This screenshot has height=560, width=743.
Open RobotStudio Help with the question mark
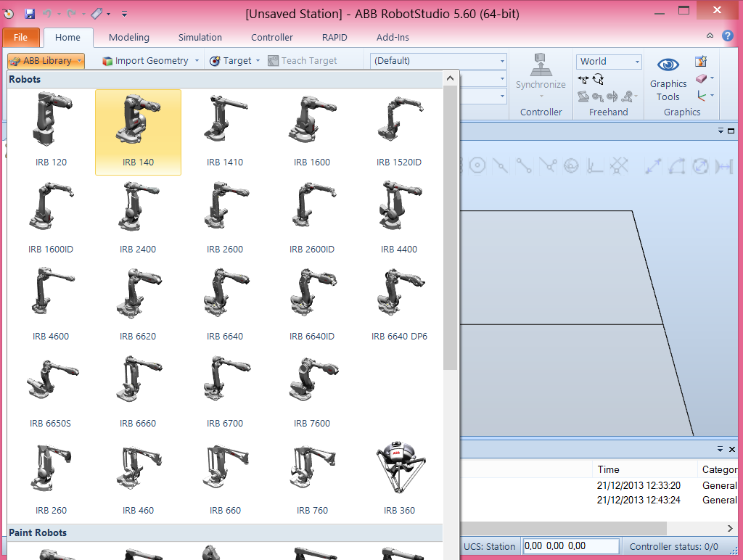point(727,37)
